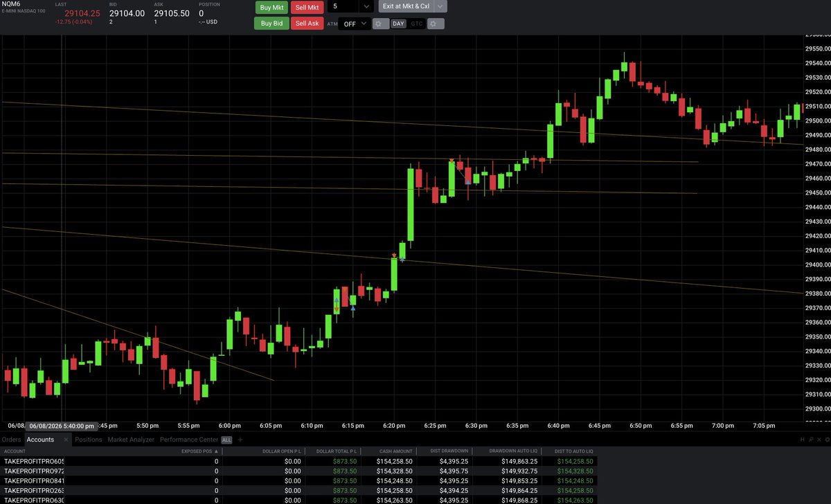The image size is (831, 504).
Task: Open the order quantity dropdown arrow
Action: (x=366, y=6)
